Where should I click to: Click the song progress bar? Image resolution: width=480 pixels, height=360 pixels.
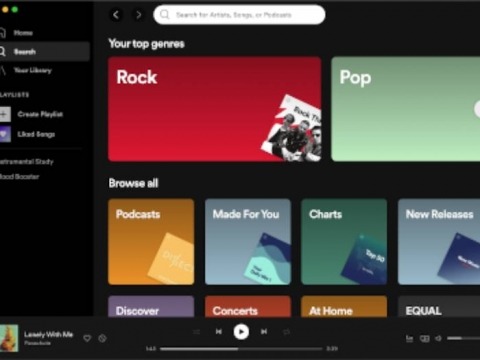click(x=241, y=349)
